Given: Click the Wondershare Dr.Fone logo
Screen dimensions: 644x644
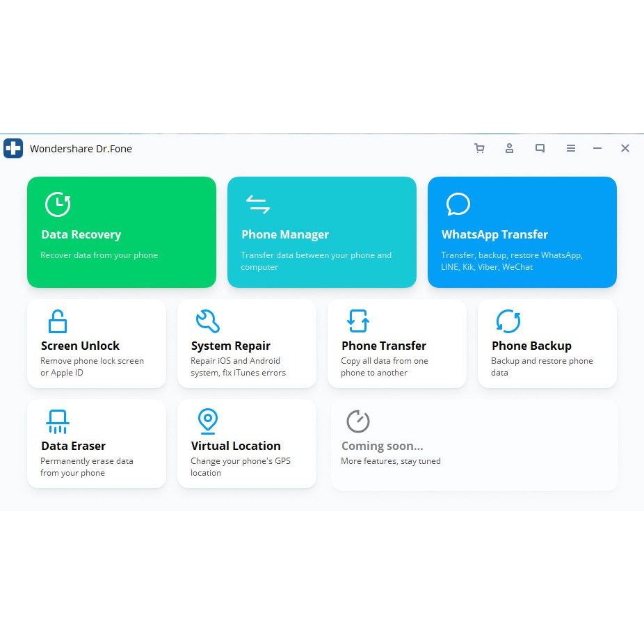Looking at the screenshot, I should [x=13, y=148].
